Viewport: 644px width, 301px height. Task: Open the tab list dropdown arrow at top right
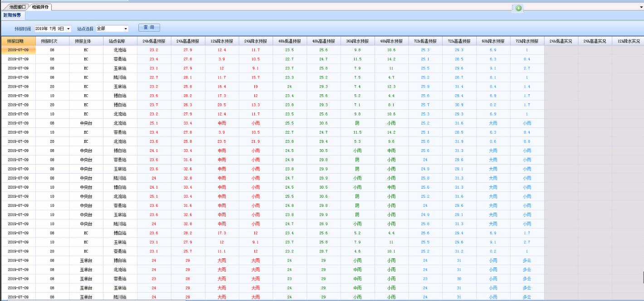pyautogui.click(x=639, y=7)
